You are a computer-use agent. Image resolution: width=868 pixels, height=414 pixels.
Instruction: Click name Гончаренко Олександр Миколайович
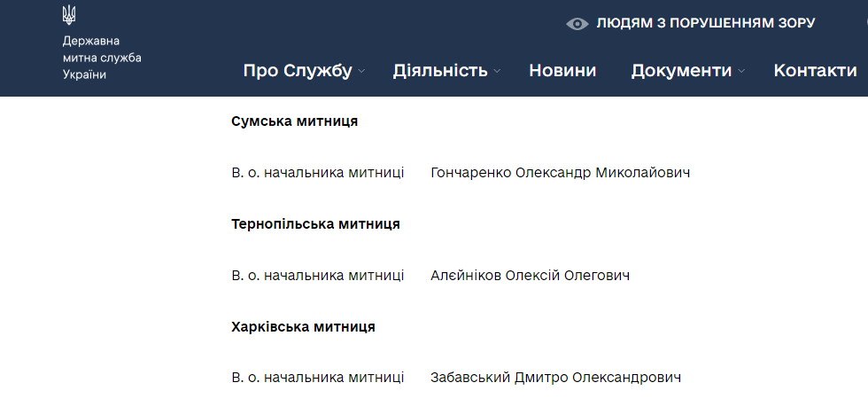coord(560,173)
